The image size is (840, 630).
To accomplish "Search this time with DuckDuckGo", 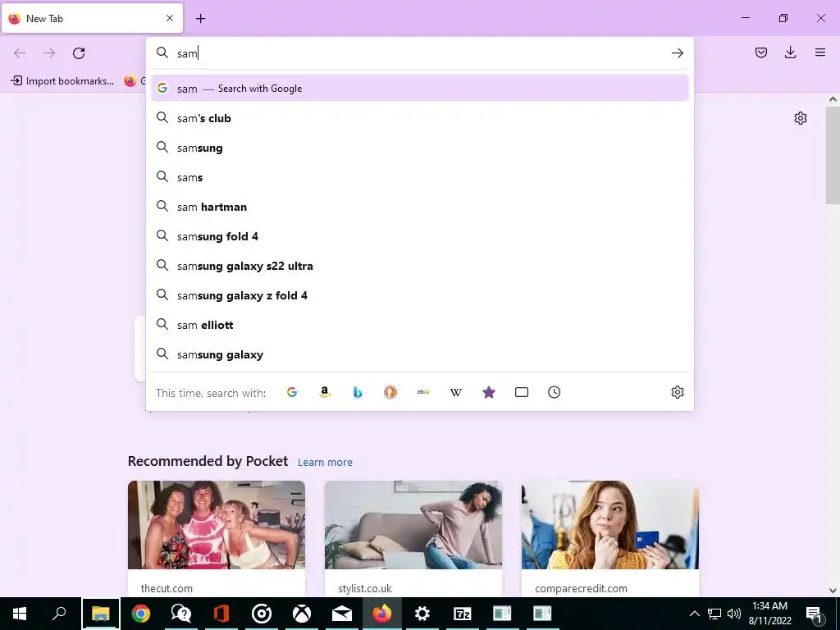I will tap(390, 392).
